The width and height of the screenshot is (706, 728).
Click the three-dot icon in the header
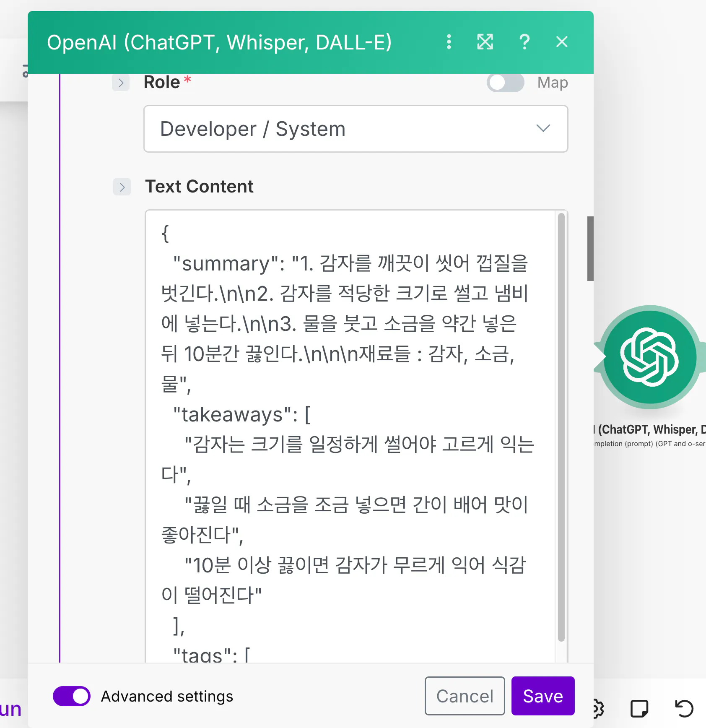(x=449, y=42)
